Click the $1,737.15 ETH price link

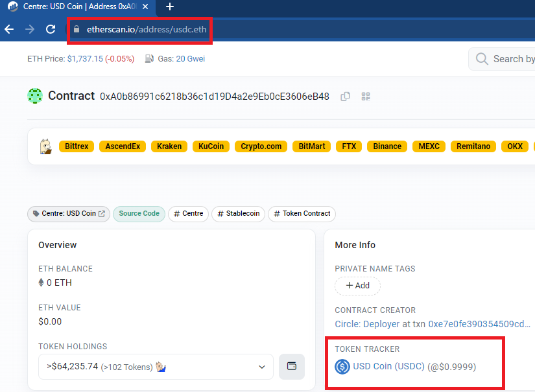[x=85, y=58]
